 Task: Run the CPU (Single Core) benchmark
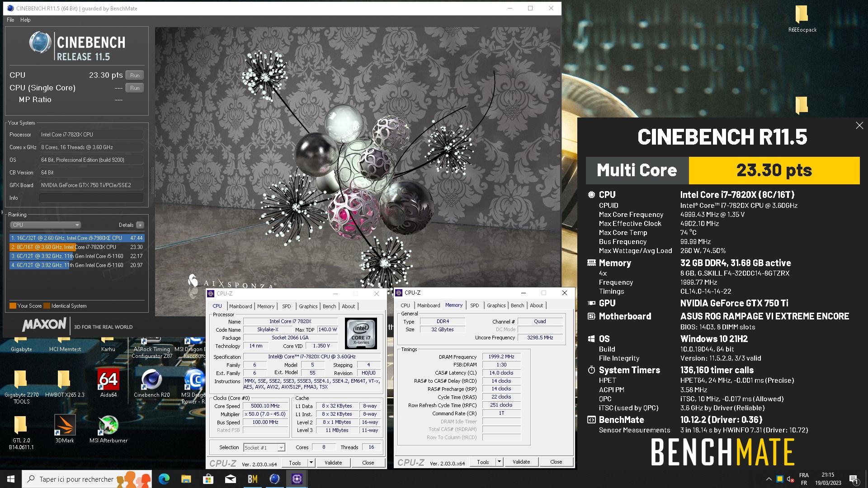(135, 88)
